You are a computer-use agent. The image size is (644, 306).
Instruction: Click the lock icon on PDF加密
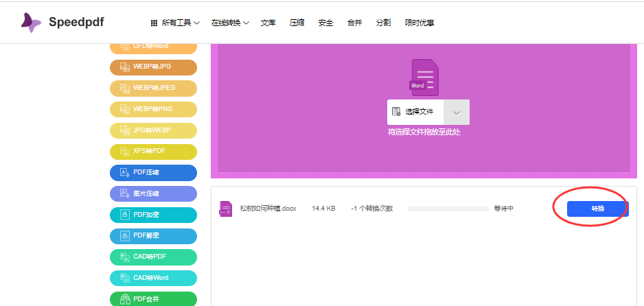(x=125, y=215)
